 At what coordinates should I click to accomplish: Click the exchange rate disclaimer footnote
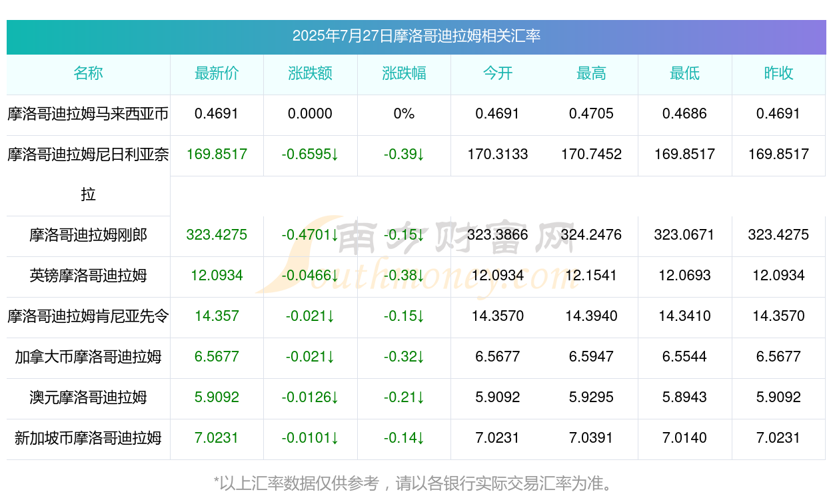coord(413,483)
